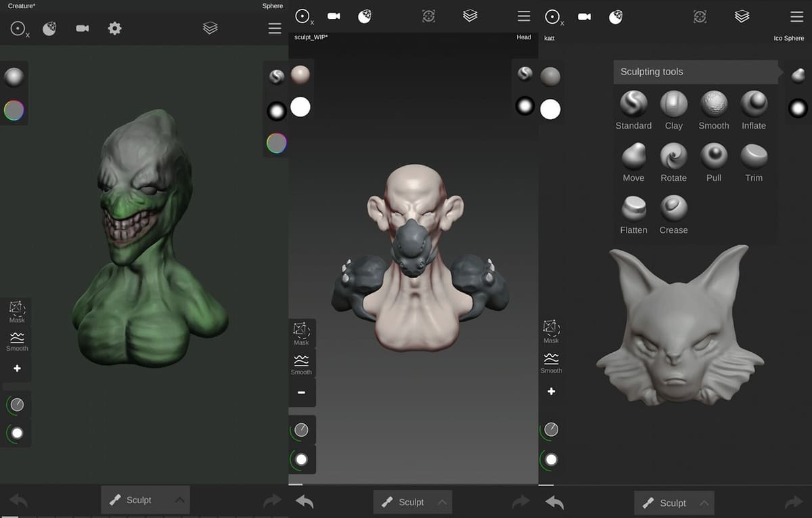The height and width of the screenshot is (518, 812).
Task: Open layers panel in katt screen
Action: pos(742,16)
